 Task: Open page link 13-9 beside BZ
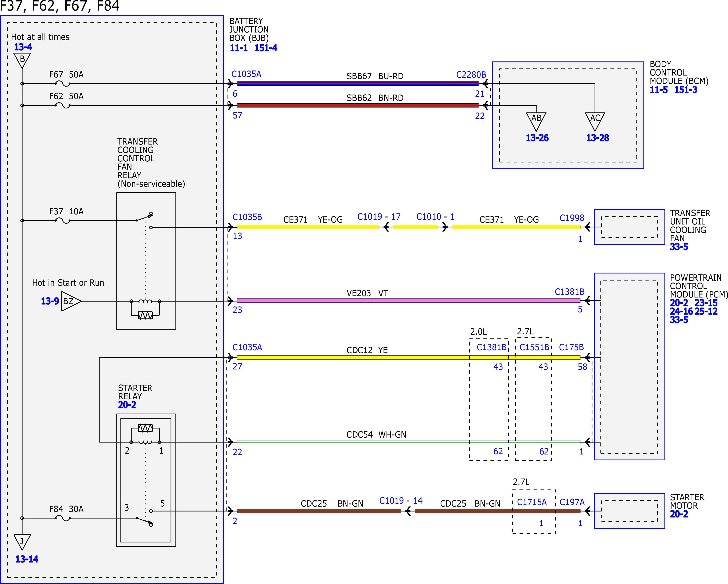click(x=50, y=301)
